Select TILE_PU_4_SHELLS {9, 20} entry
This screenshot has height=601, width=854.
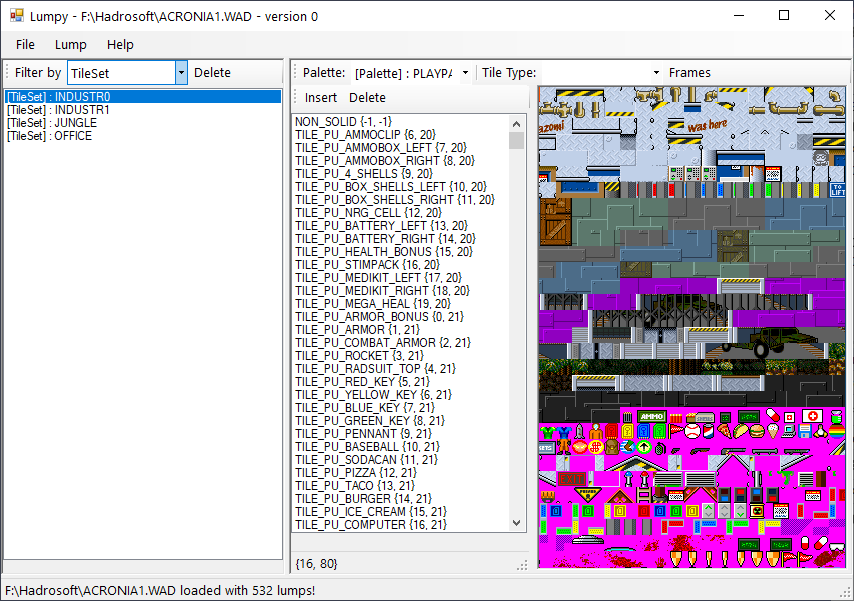(401, 173)
